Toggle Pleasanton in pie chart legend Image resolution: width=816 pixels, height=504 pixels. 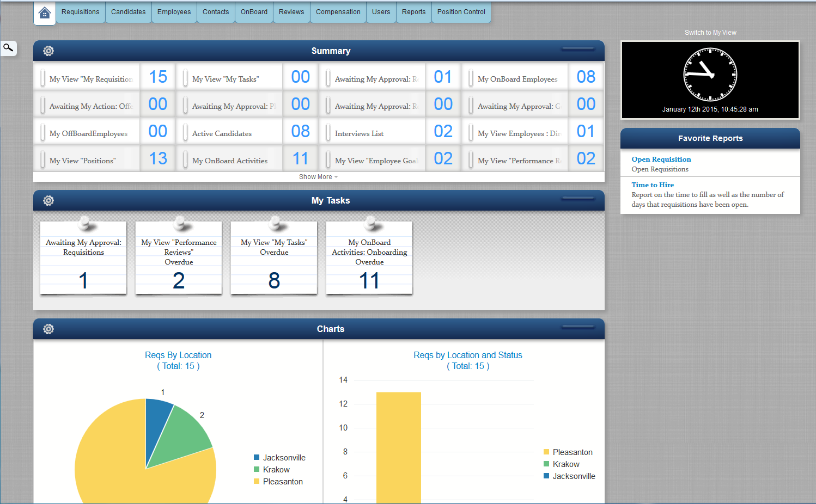278,482
